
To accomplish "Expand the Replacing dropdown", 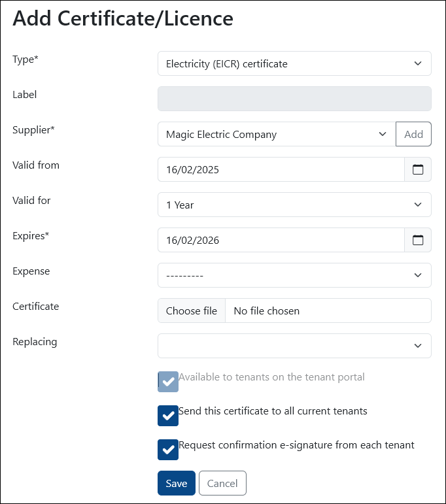I will (294, 346).
